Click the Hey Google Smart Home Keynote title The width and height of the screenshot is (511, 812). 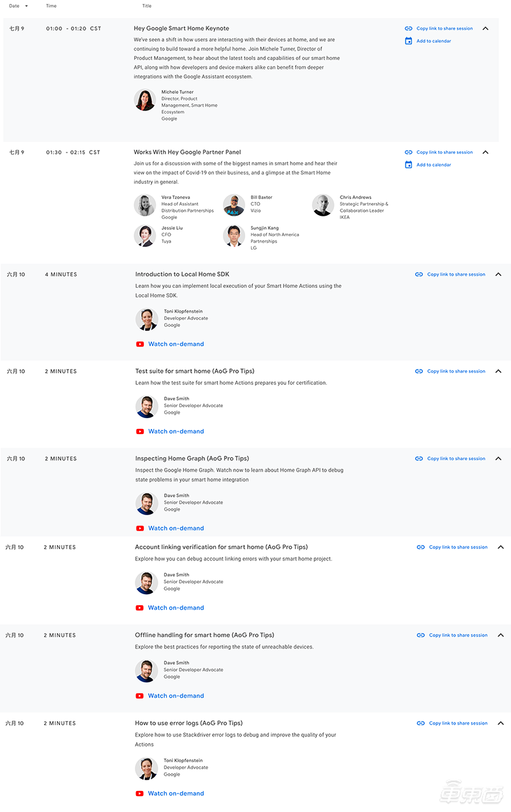click(181, 29)
